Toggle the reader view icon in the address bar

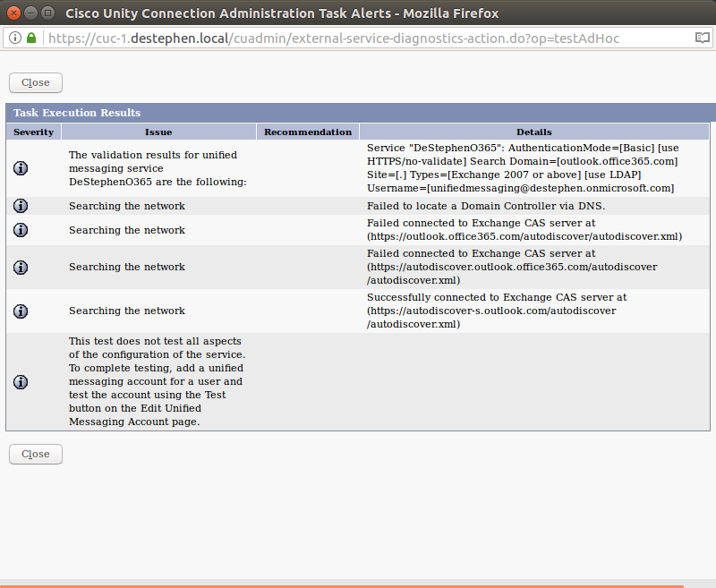[703, 38]
